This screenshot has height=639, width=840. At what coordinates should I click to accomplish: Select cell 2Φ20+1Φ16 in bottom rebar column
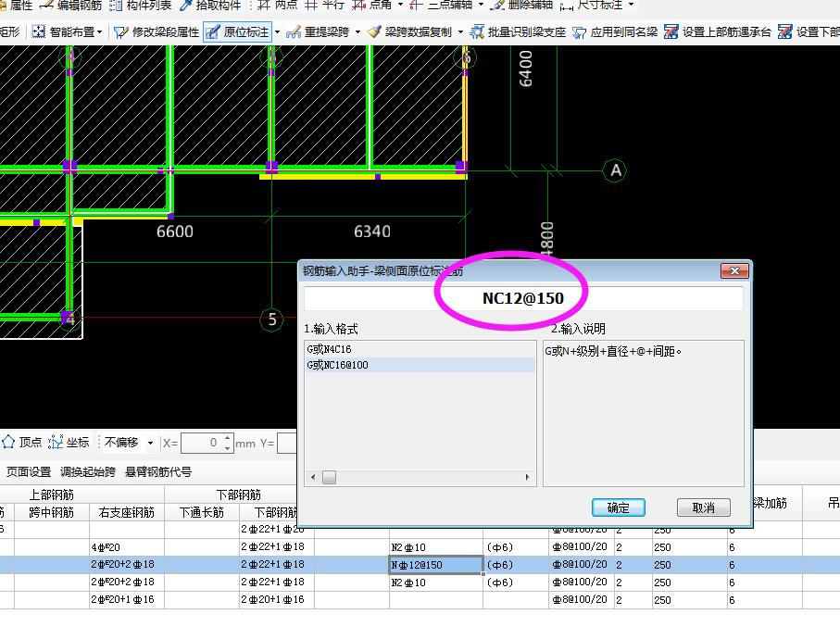[276, 600]
